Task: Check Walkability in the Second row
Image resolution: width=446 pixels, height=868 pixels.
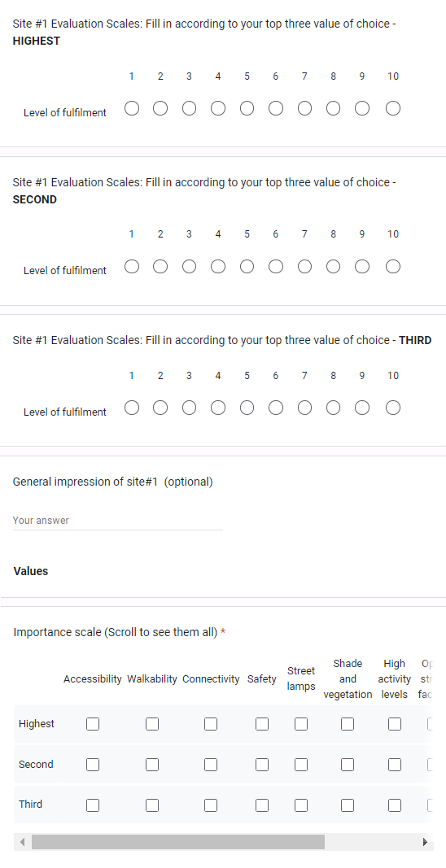Action: (x=152, y=765)
